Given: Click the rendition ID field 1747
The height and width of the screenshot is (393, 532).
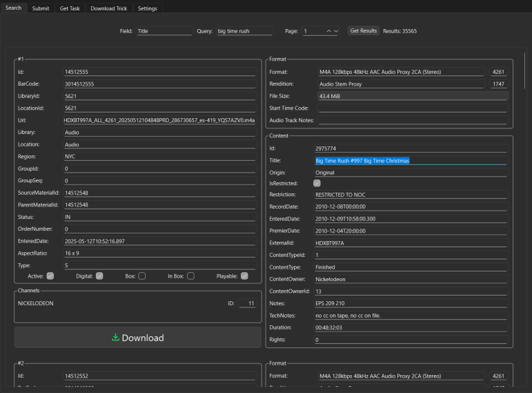Looking at the screenshot, I should 498,84.
